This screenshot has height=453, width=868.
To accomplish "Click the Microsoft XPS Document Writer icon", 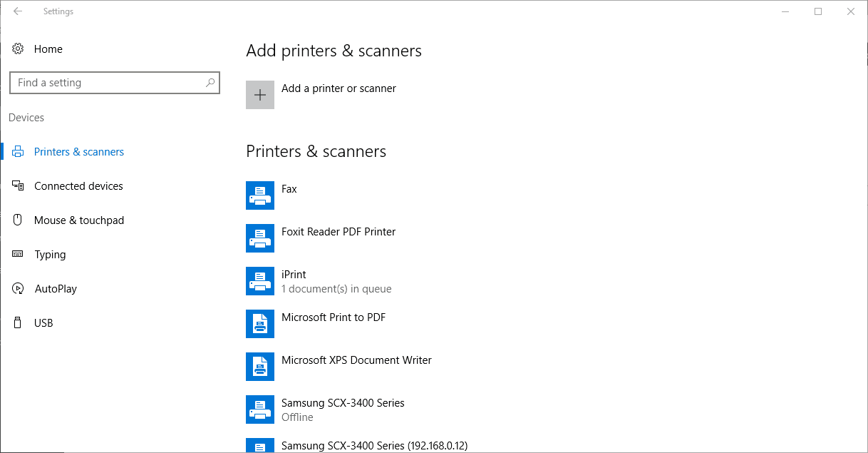I will coord(260,366).
